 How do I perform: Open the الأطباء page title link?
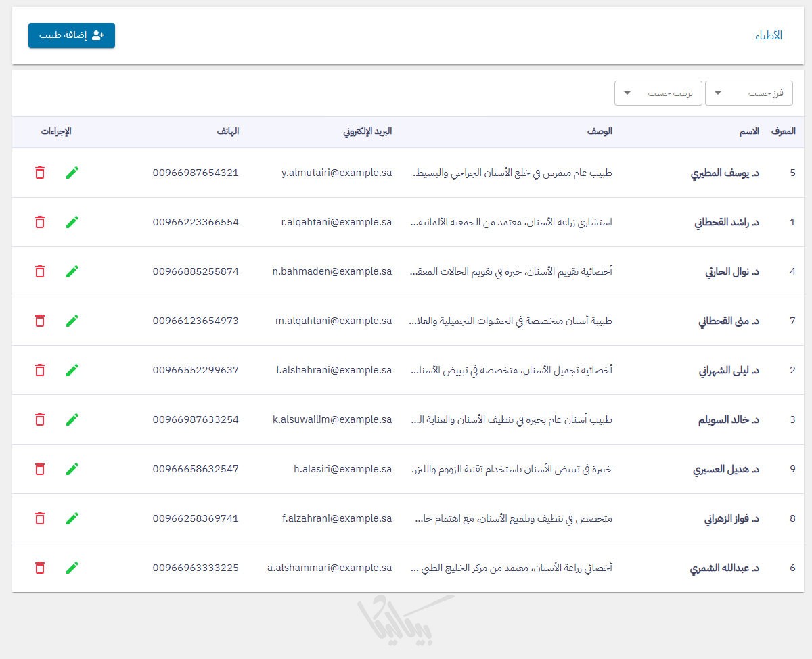769,36
